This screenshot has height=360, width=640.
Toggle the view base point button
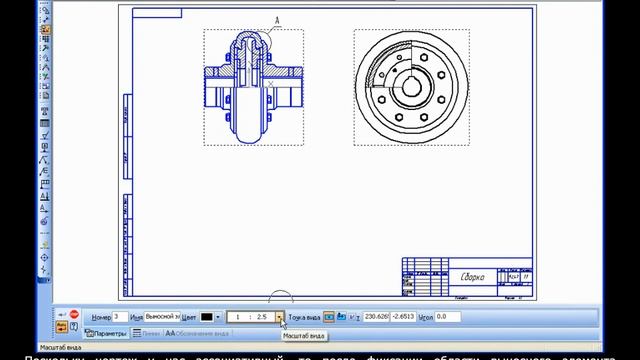[x=329, y=317]
